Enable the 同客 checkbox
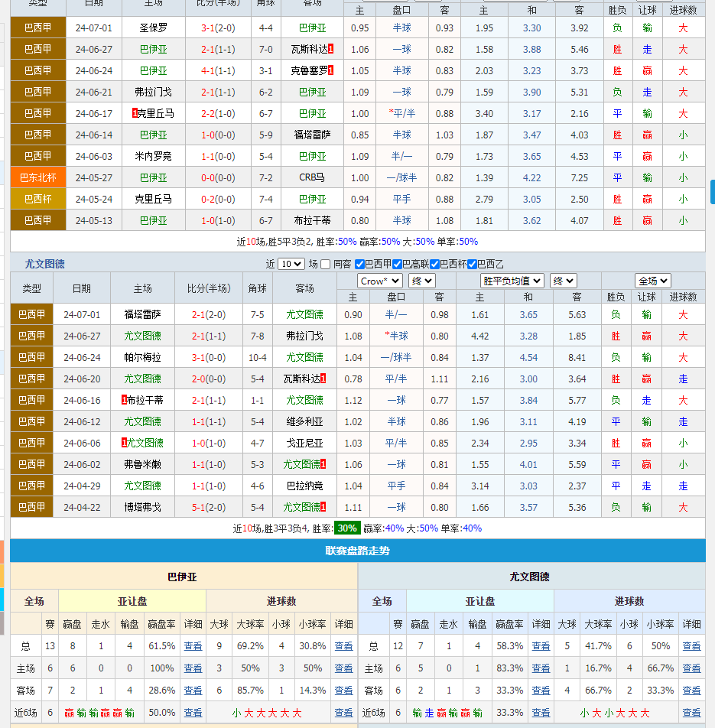Image resolution: width=715 pixels, height=728 pixels. 325,264
